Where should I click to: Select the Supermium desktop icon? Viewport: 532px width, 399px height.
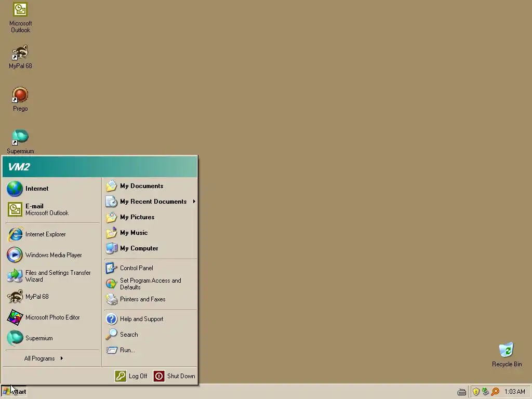[20, 141]
